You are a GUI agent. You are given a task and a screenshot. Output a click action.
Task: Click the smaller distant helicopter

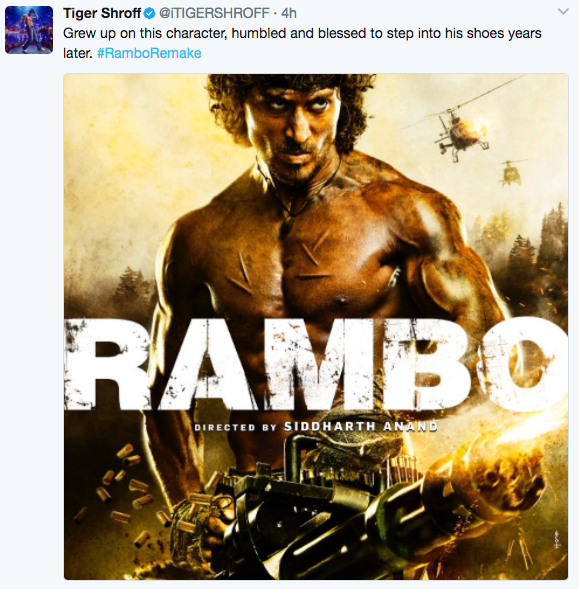tap(511, 172)
